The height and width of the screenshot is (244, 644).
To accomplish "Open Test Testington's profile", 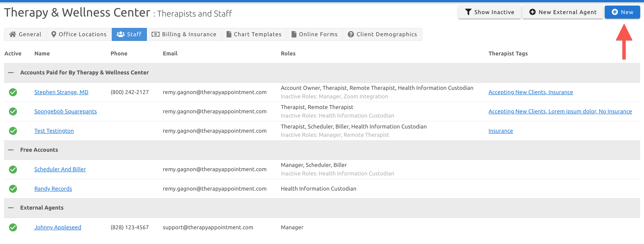I will click(x=54, y=131).
